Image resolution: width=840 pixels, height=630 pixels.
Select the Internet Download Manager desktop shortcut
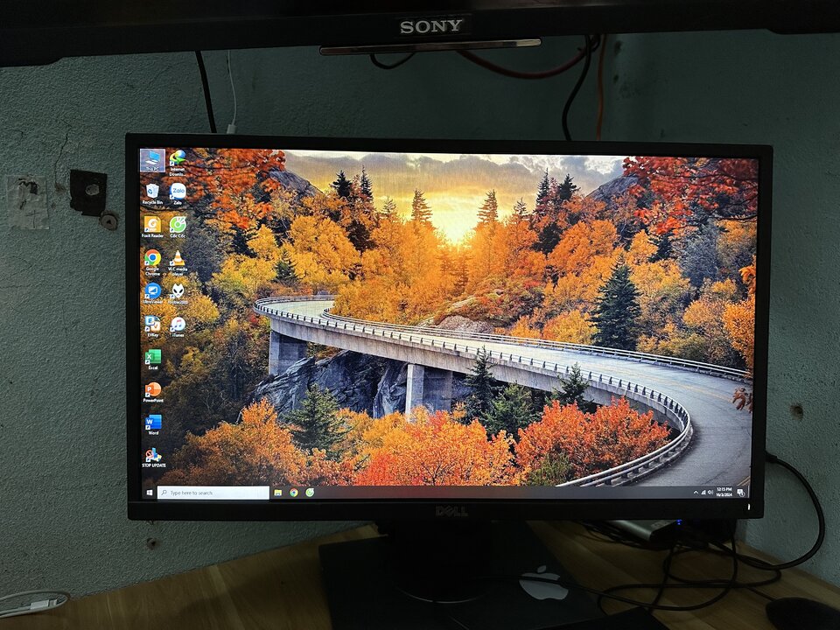point(178,162)
